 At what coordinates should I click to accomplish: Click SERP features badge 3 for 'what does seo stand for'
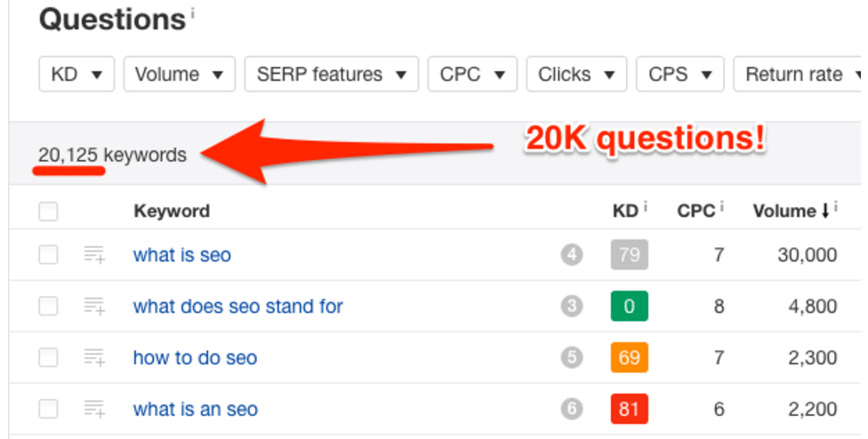pyautogui.click(x=571, y=307)
